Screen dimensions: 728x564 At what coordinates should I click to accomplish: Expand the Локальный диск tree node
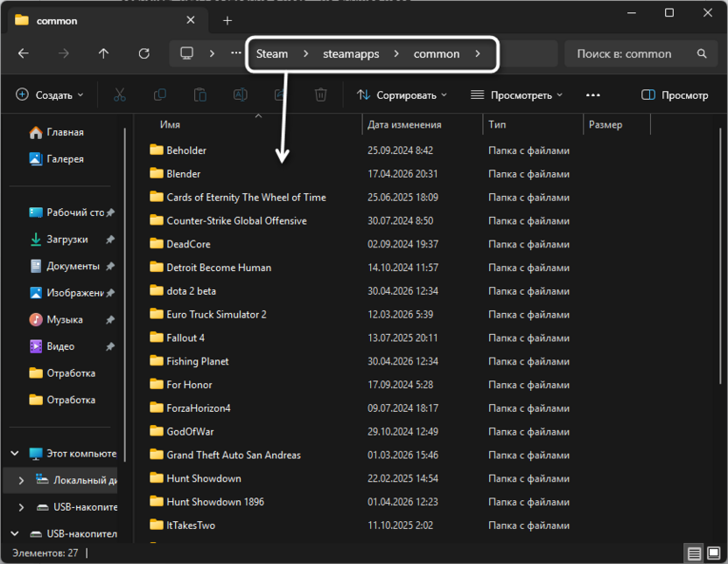21,480
